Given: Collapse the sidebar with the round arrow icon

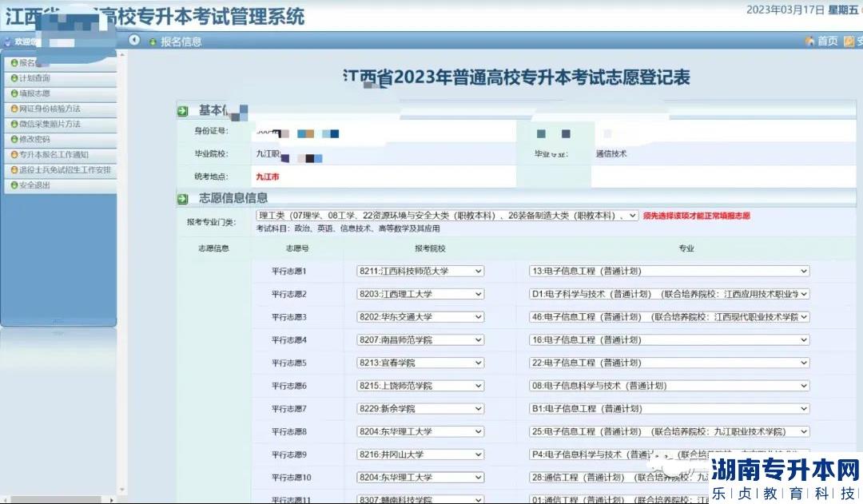Looking at the screenshot, I should (133, 40).
